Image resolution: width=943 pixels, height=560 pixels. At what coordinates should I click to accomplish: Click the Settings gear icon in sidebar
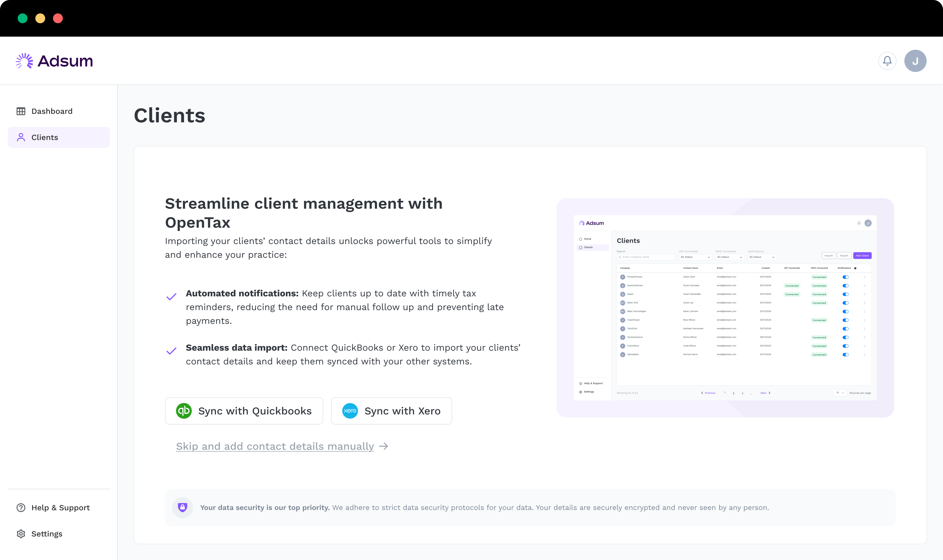pyautogui.click(x=21, y=534)
